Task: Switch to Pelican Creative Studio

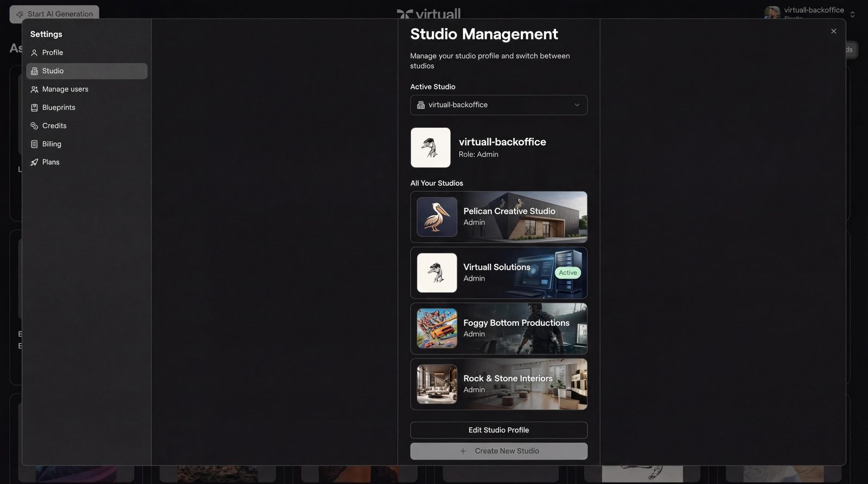Action: [499, 217]
